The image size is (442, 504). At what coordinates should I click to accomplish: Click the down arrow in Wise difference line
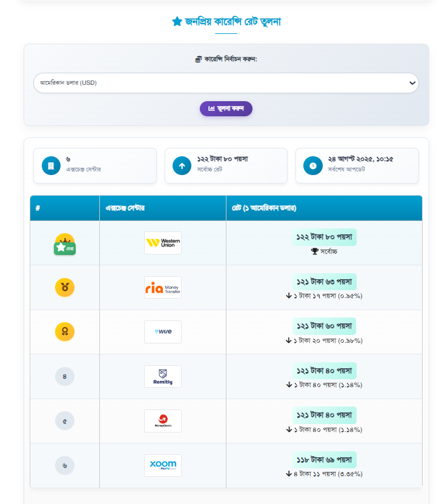pos(289,340)
